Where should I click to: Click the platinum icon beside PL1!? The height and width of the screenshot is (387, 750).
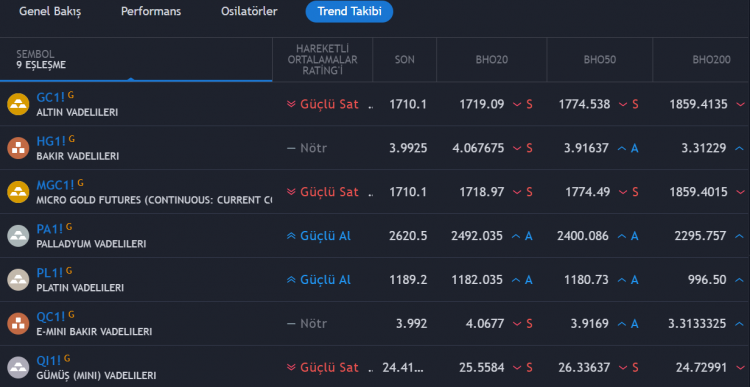18,280
